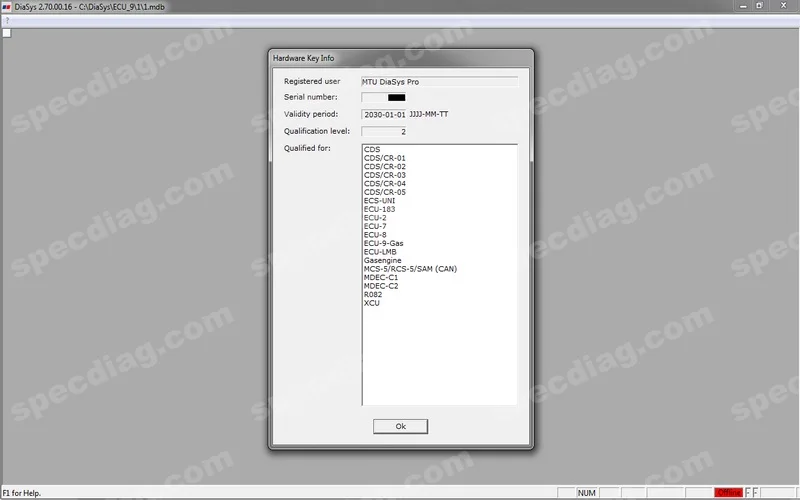Click the Qualified for label
The width and height of the screenshot is (800, 500).
pos(307,148)
